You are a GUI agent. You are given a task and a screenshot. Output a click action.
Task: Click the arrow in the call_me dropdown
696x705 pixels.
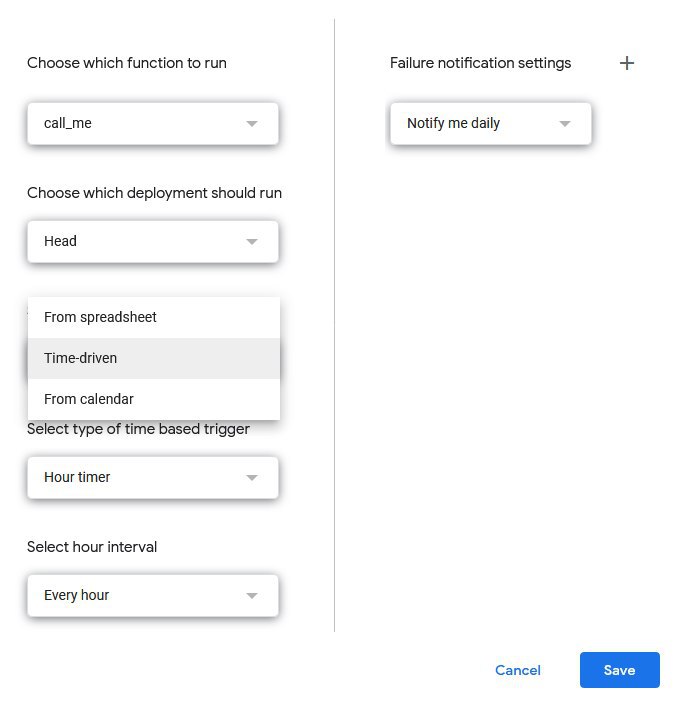pos(252,124)
